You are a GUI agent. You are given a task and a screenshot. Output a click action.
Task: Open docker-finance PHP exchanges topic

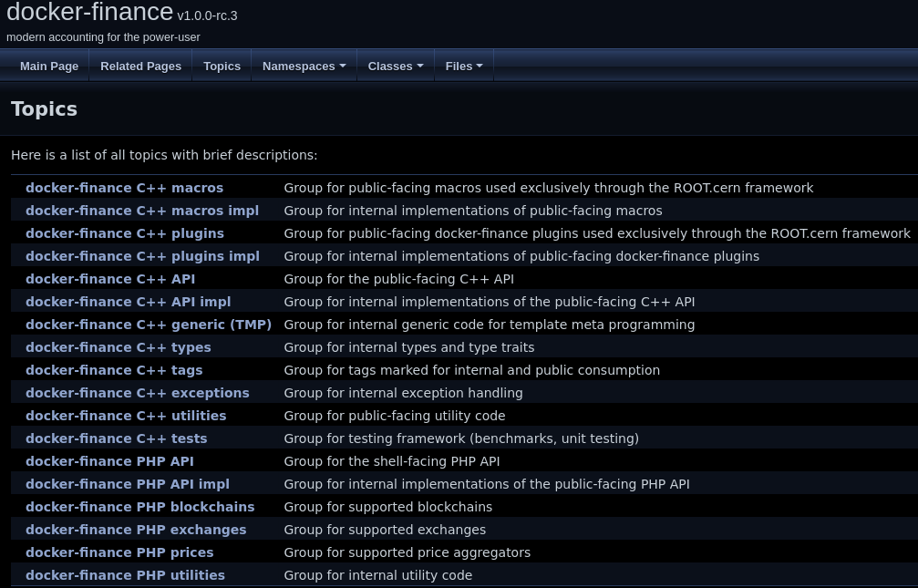tap(136, 530)
